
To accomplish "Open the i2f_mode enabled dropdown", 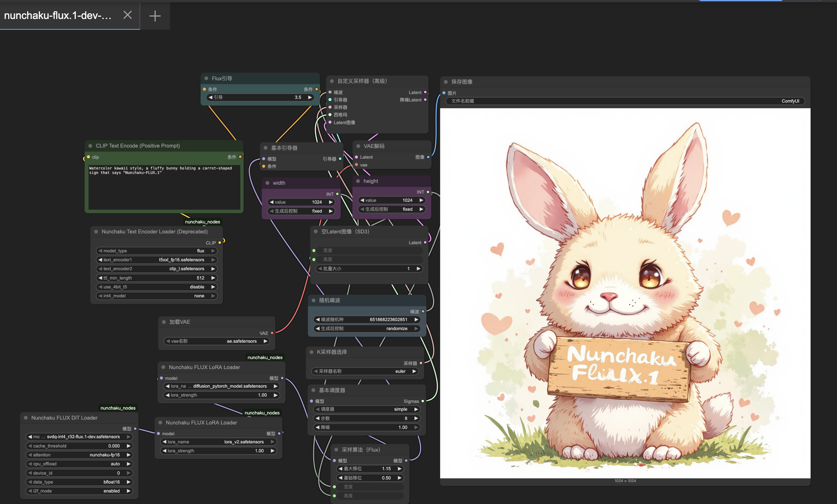I will point(79,491).
